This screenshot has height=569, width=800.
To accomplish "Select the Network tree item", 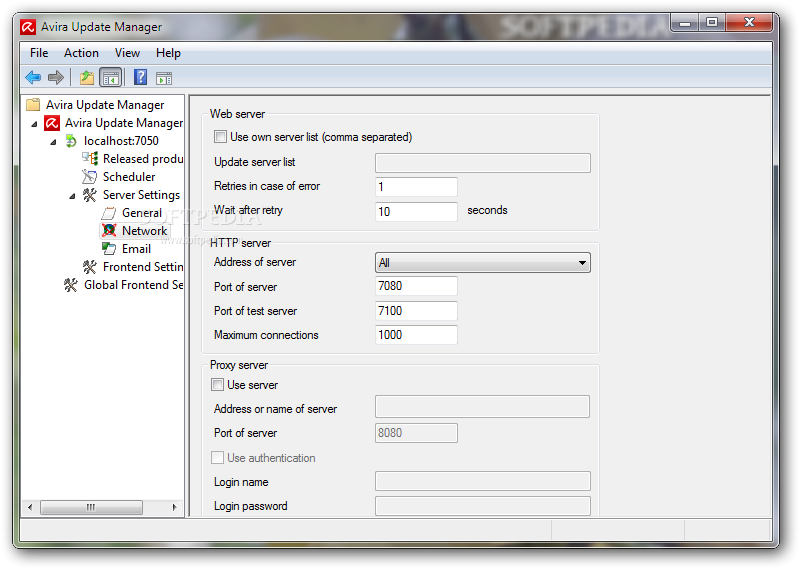I will [x=144, y=231].
